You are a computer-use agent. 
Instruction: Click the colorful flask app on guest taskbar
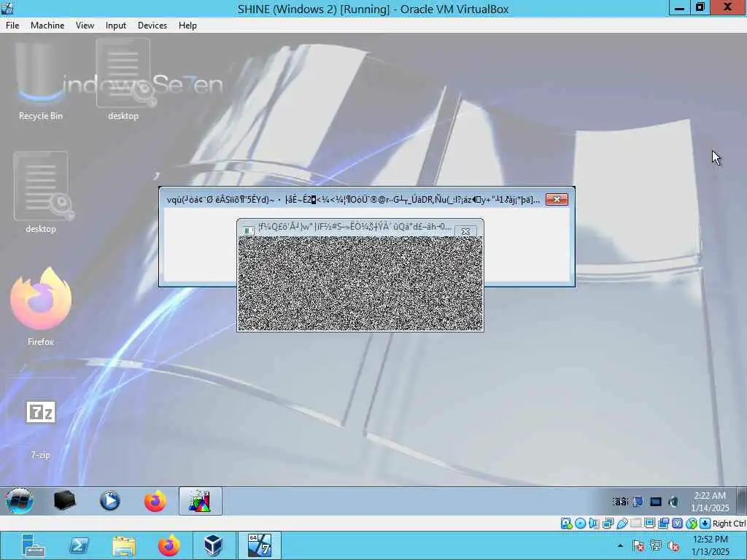[x=200, y=501]
